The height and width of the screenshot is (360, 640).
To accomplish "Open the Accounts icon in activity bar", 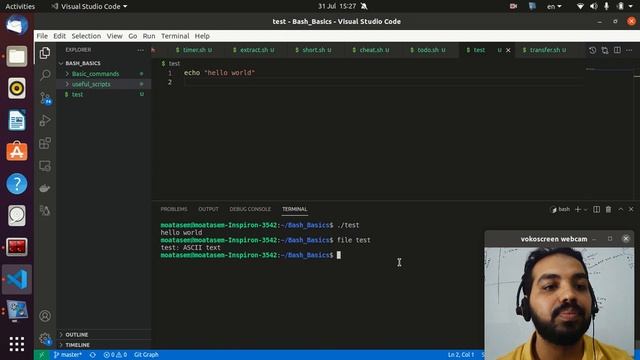I will point(45,316).
